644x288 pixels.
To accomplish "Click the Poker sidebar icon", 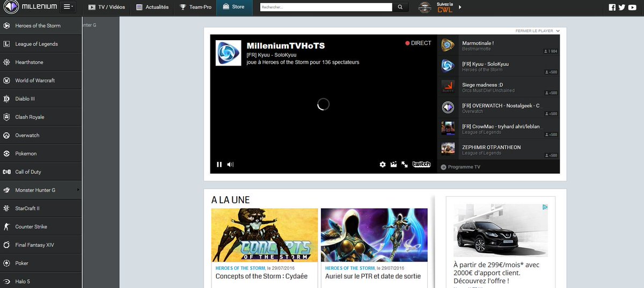I will click(6, 263).
